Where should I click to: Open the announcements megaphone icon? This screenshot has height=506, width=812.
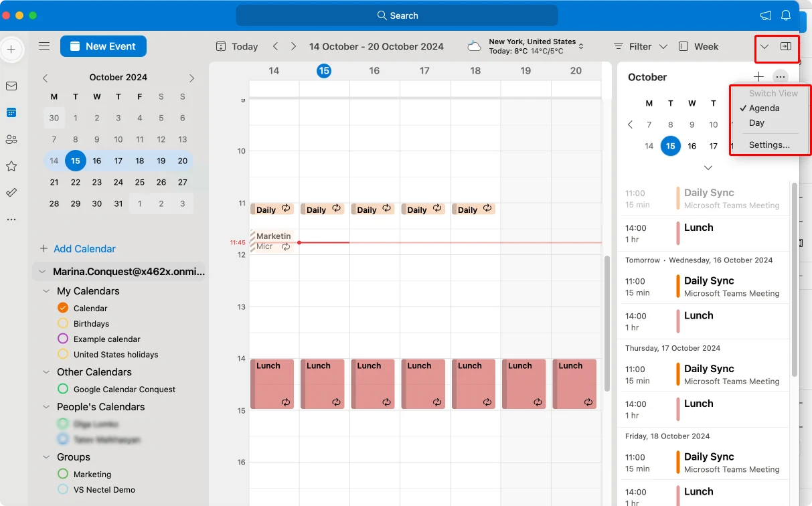[x=766, y=15]
